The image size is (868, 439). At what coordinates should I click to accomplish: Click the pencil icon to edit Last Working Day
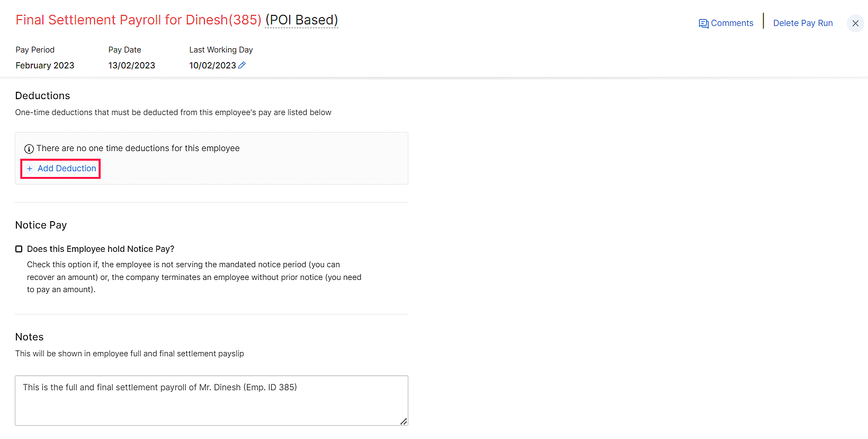tap(242, 65)
